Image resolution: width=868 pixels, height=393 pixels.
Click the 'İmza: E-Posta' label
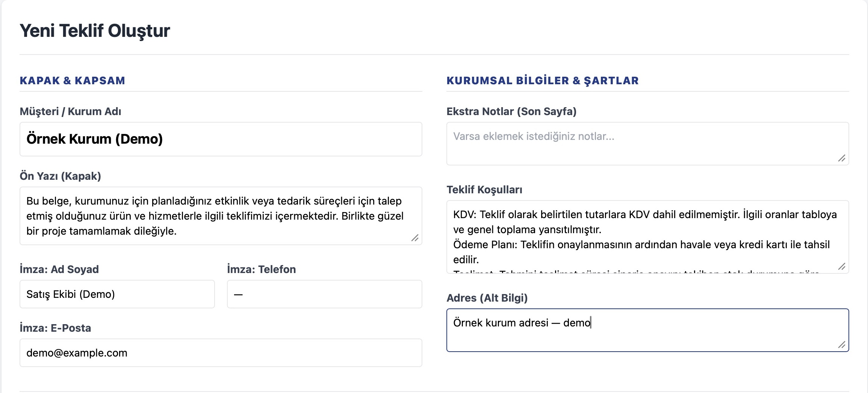click(55, 328)
